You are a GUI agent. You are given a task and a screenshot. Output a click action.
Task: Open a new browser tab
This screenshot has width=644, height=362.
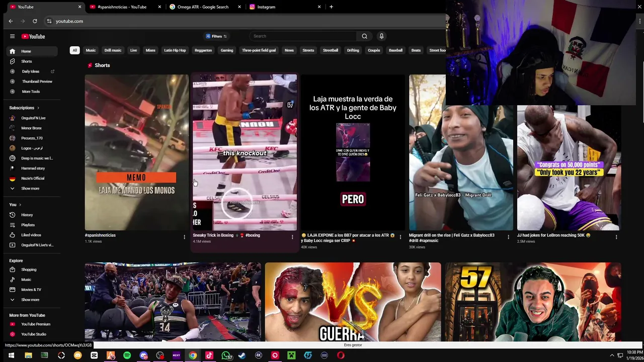coord(331,7)
